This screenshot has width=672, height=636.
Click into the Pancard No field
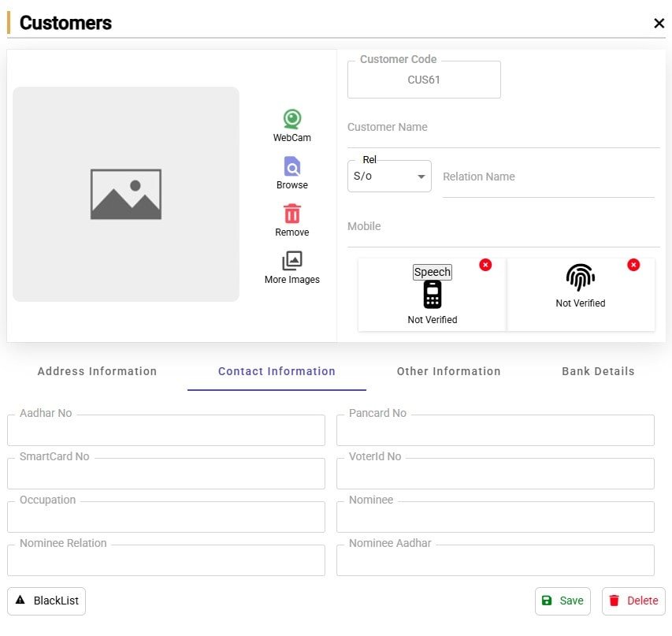click(495, 431)
